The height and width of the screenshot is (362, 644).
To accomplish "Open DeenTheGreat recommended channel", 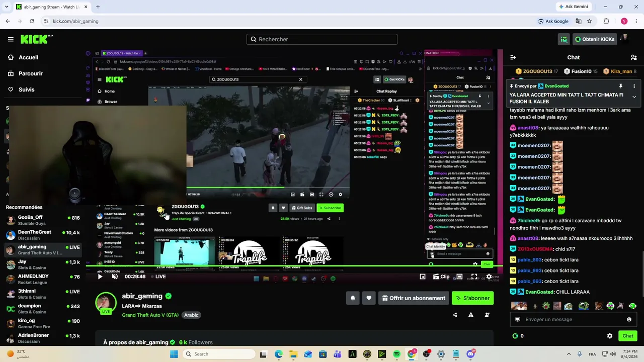I will (x=42, y=235).
